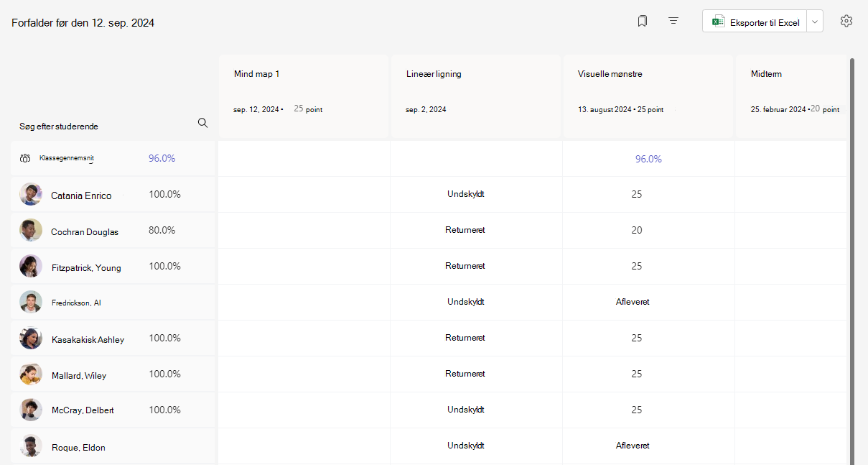Click Visuelle mønstre class average 96.0%
This screenshot has width=868, height=465.
(x=648, y=159)
